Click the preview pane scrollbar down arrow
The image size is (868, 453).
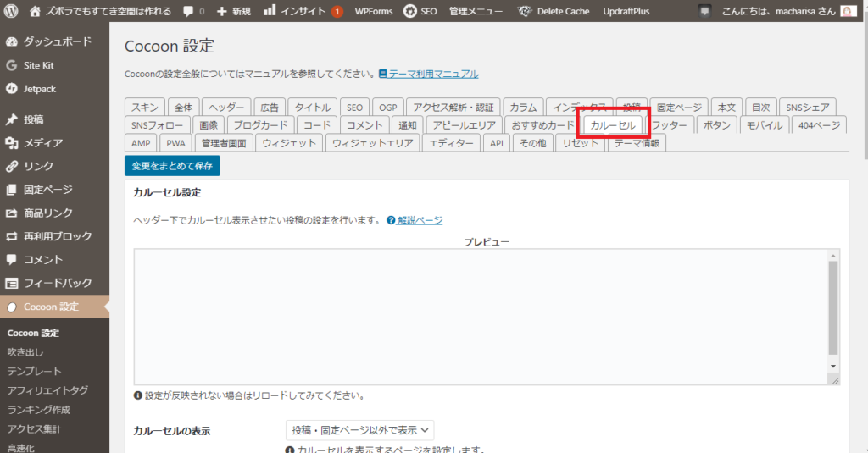point(833,366)
